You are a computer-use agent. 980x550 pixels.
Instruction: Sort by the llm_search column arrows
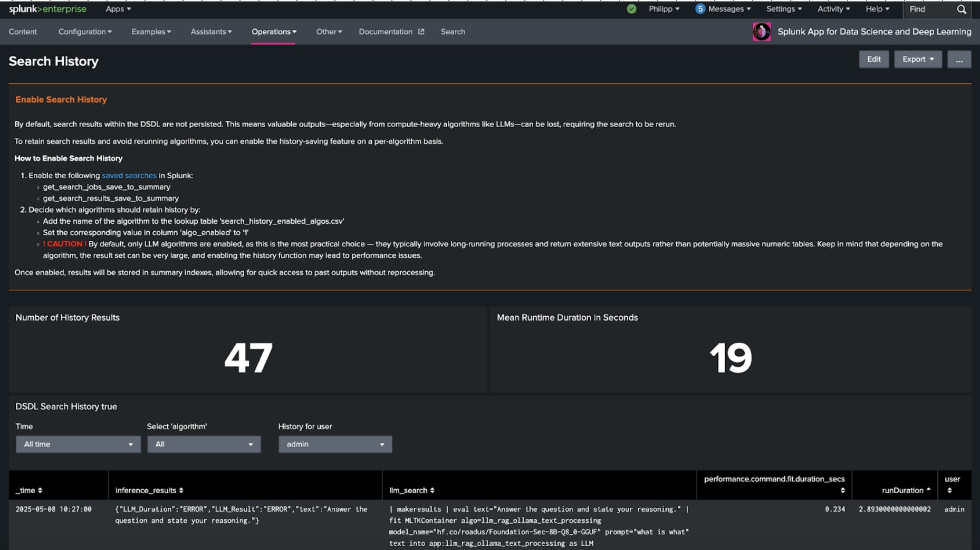pos(432,490)
